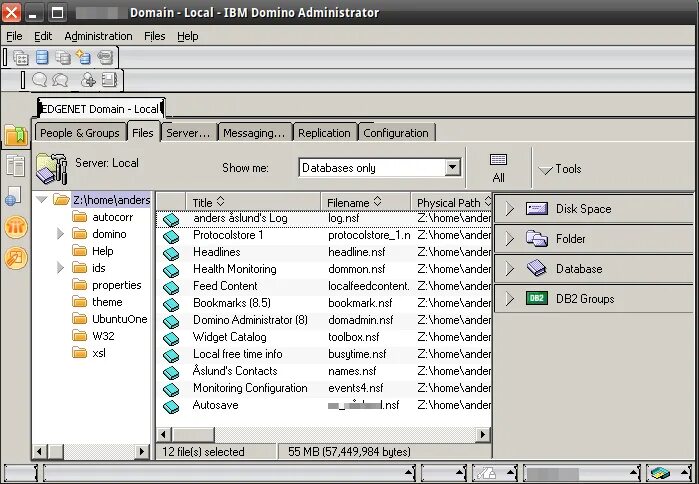
Task: Open the Administration menu
Action: click(98, 36)
